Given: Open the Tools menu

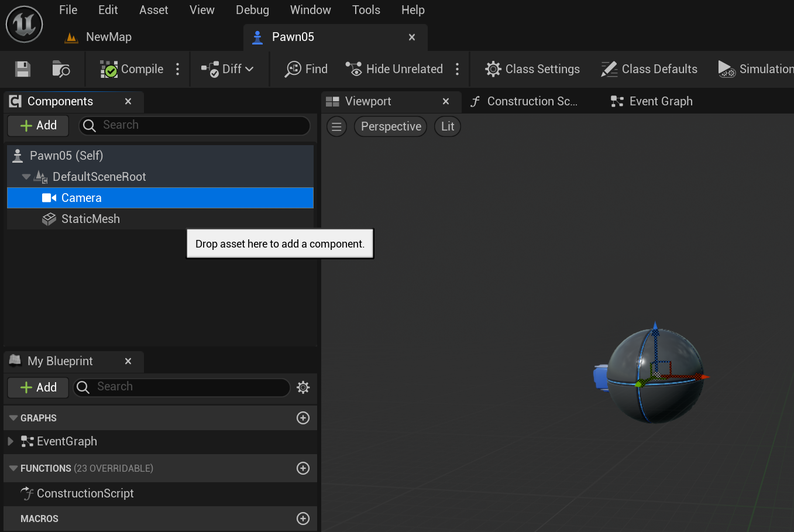Looking at the screenshot, I should tap(366, 10).
